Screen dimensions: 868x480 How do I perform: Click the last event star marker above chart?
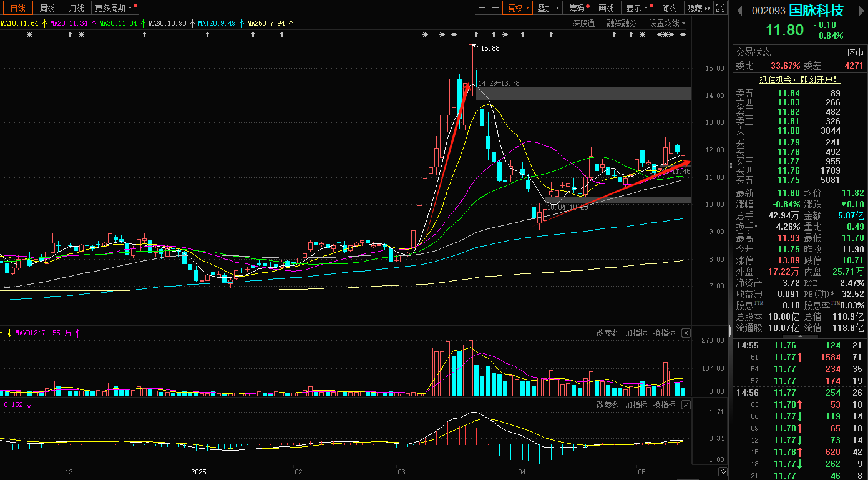(x=683, y=35)
